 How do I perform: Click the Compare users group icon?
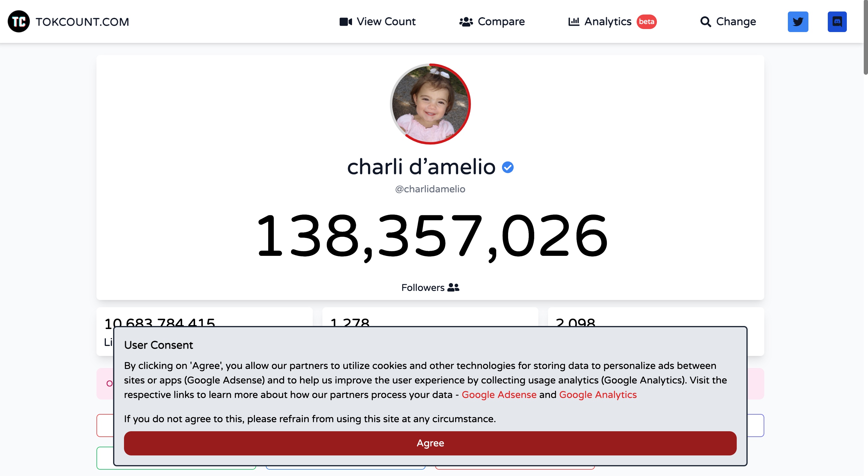pyautogui.click(x=466, y=22)
